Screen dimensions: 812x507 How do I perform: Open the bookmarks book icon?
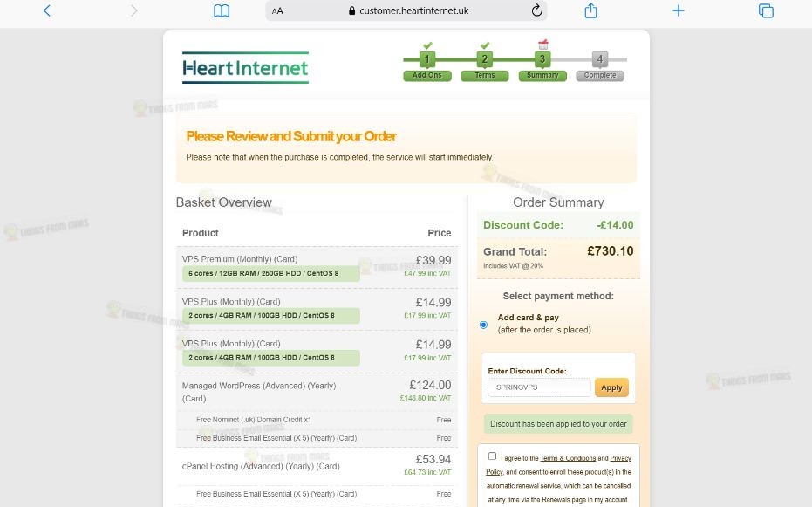click(222, 10)
